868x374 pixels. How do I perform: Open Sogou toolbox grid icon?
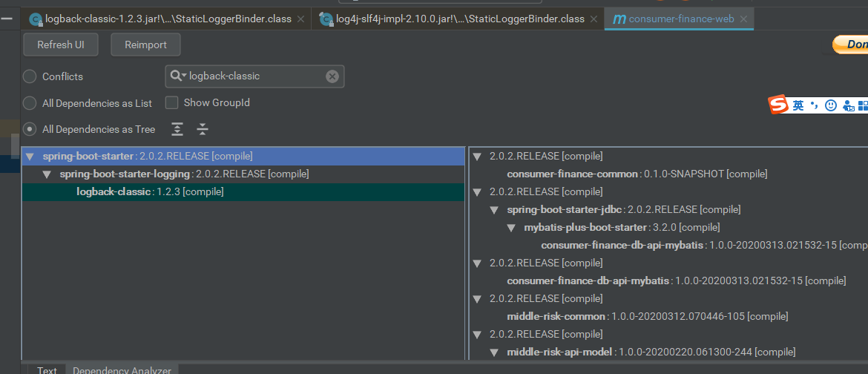click(863, 105)
